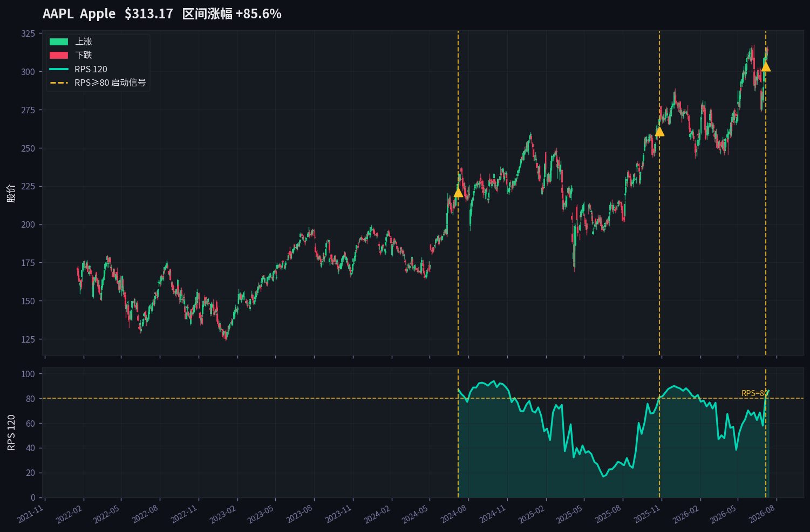Click the 2025-02 date label
The width and height of the screenshot is (810, 532).
[533, 514]
